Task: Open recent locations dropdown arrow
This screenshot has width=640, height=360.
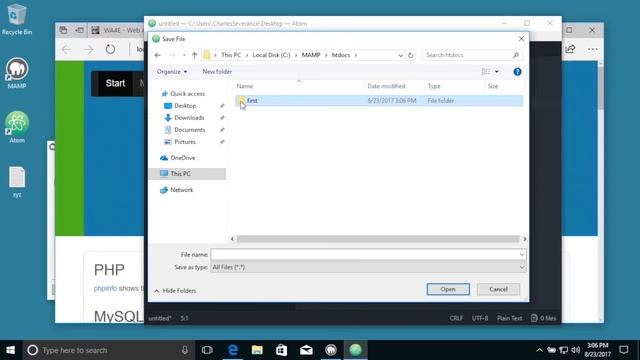Action: tap(184, 55)
